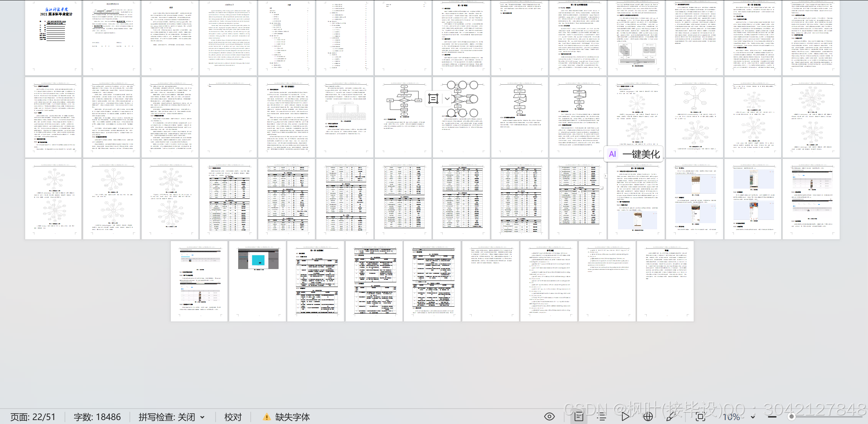Viewport: 868px width, 424px height.
Task: Click the reading mode play icon
Action: [x=625, y=416]
